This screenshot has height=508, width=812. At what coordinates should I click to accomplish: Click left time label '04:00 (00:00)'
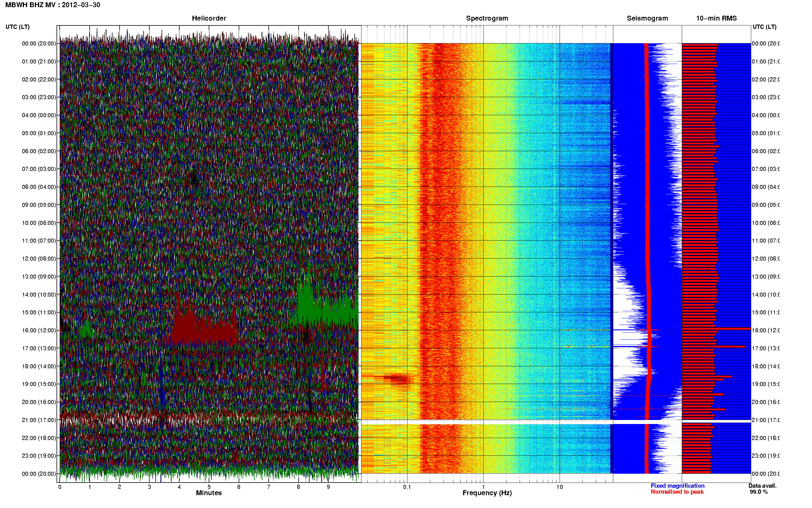coord(39,115)
